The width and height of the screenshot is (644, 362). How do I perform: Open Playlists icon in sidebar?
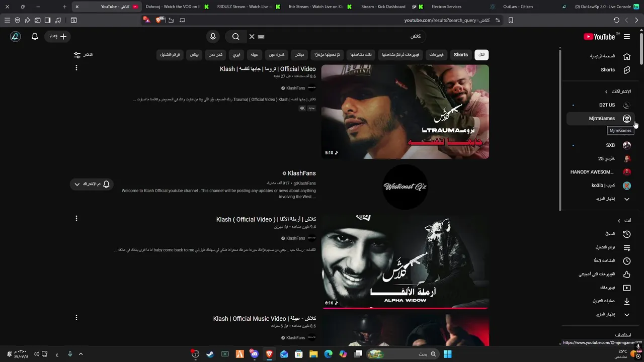coord(627,247)
